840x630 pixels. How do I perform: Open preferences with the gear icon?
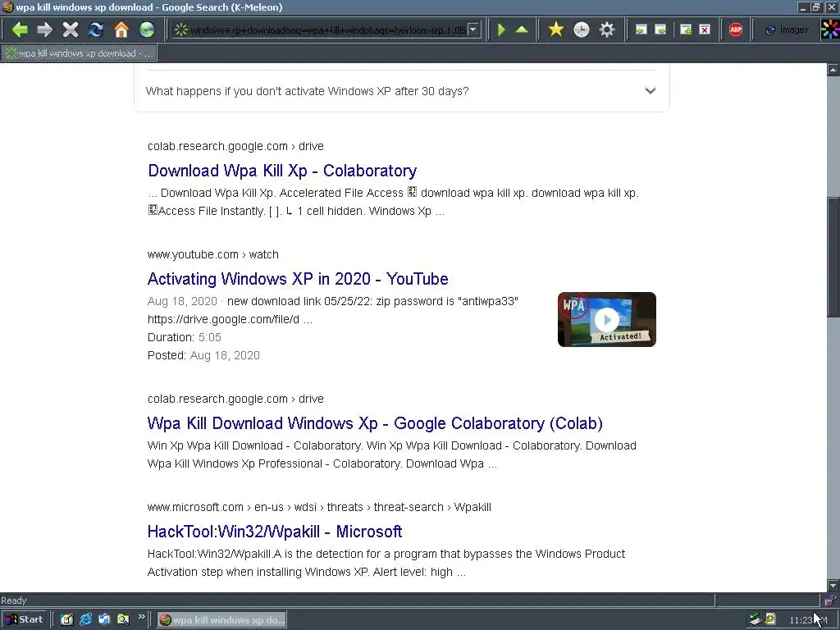[x=606, y=30]
